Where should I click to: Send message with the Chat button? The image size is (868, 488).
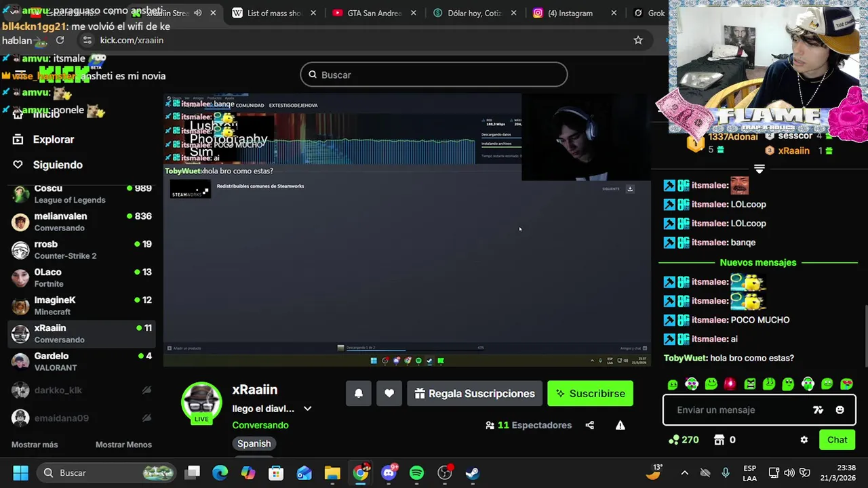click(x=837, y=440)
